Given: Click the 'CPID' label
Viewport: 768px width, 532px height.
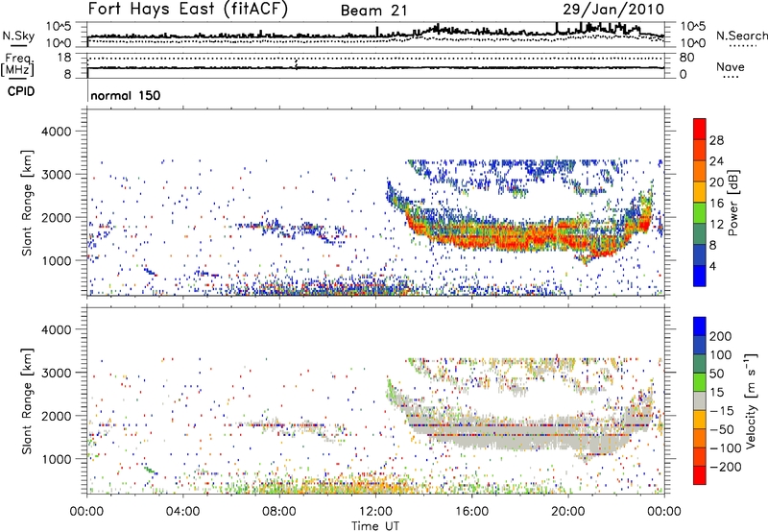Looking at the screenshot, I should pyautogui.click(x=21, y=91).
